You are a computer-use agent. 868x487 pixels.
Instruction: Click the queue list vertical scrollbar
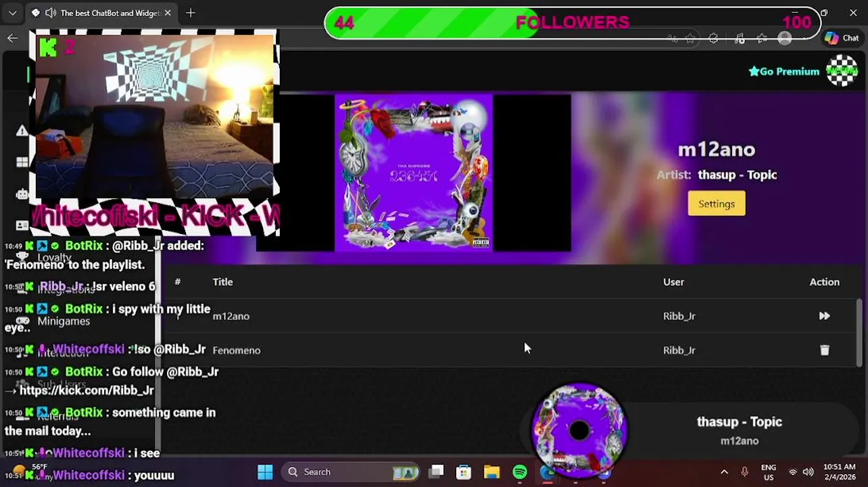click(x=859, y=333)
